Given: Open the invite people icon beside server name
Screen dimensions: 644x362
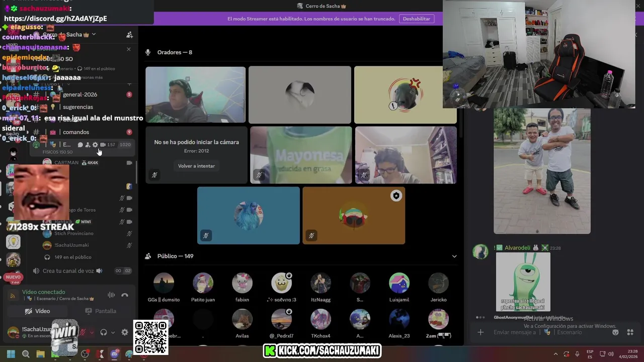Looking at the screenshot, I should point(129,35).
